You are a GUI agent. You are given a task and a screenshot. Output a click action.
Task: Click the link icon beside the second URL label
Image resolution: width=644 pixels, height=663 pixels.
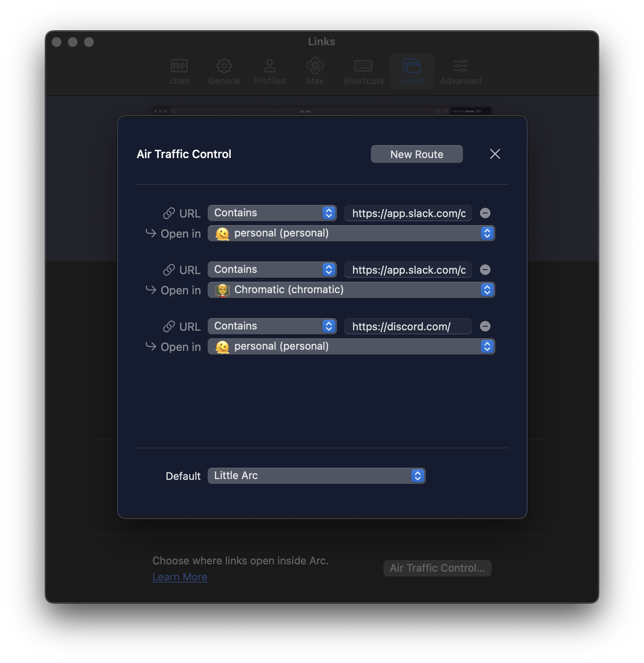point(169,270)
